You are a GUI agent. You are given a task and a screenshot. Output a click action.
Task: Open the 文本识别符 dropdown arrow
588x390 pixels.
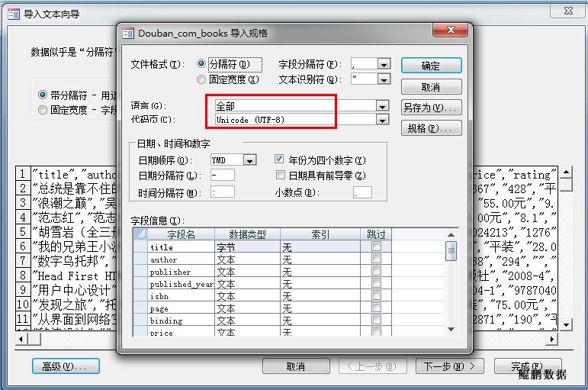(x=384, y=79)
